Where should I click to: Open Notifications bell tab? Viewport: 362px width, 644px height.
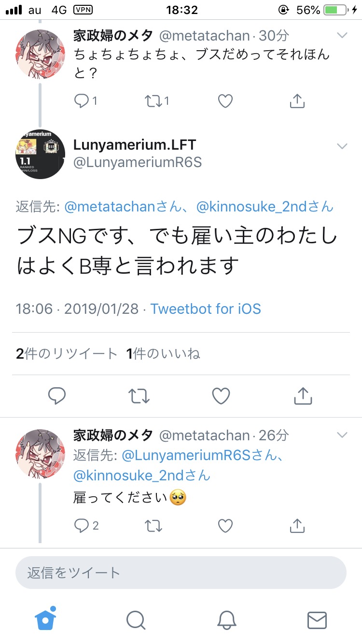pyautogui.click(x=226, y=619)
